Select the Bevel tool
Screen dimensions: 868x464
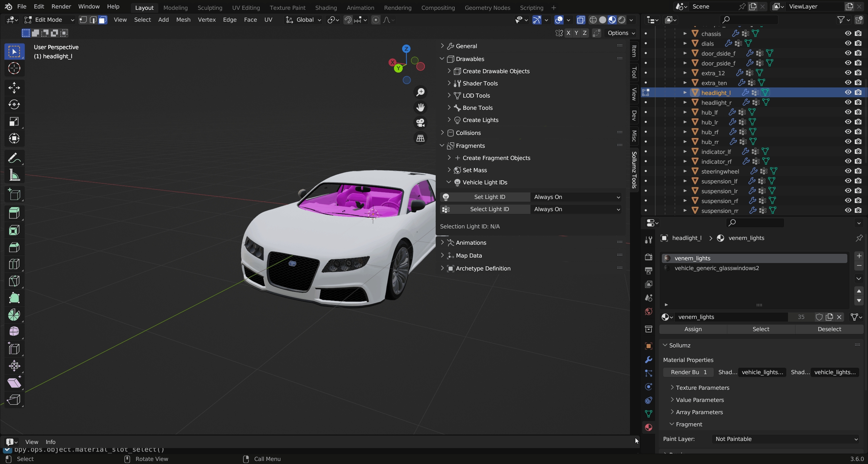[x=14, y=247]
